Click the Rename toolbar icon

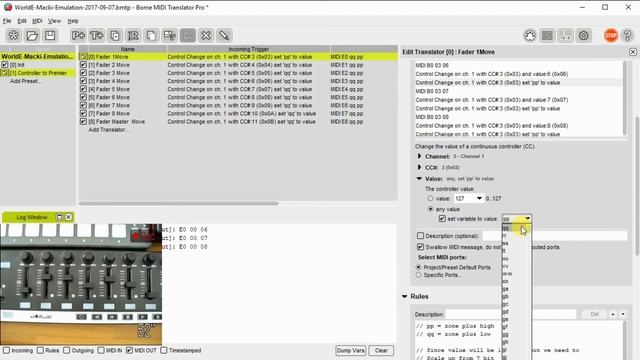[133, 36]
